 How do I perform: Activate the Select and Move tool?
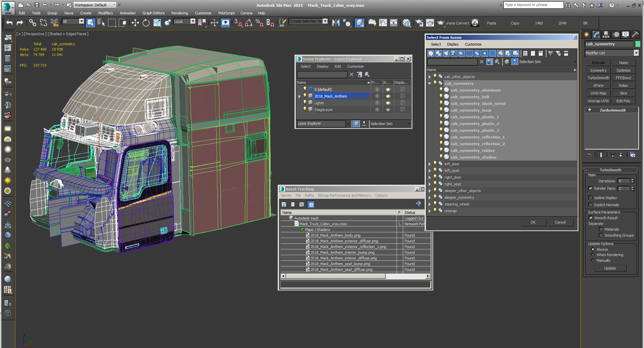pos(135,23)
